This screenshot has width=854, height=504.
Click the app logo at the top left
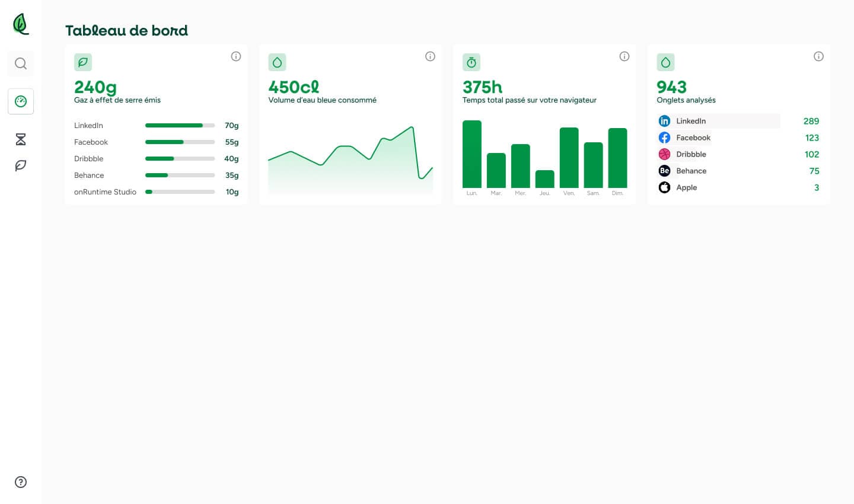pyautogui.click(x=21, y=23)
